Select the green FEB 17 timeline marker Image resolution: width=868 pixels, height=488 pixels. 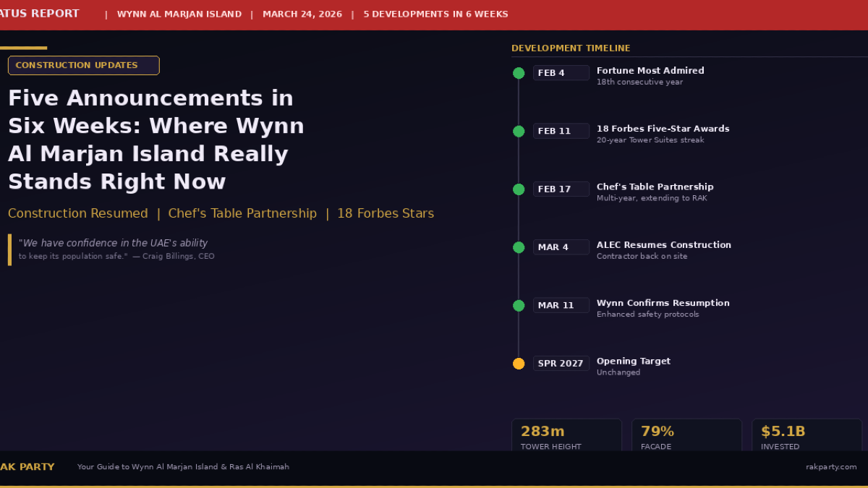[x=519, y=189]
